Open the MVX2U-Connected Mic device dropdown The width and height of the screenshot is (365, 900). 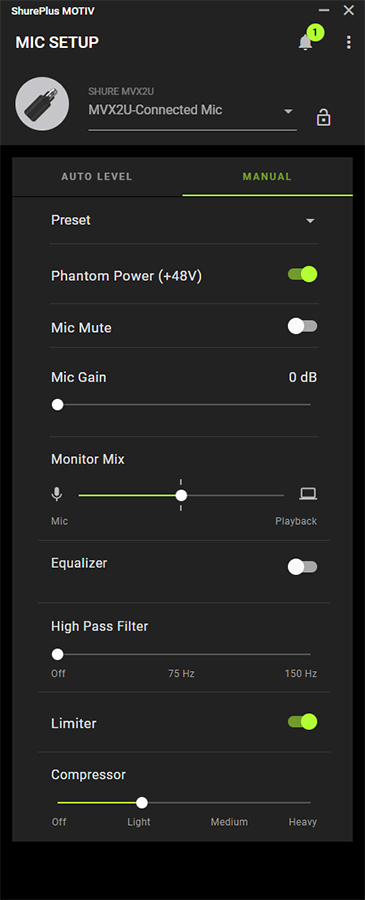[192, 110]
